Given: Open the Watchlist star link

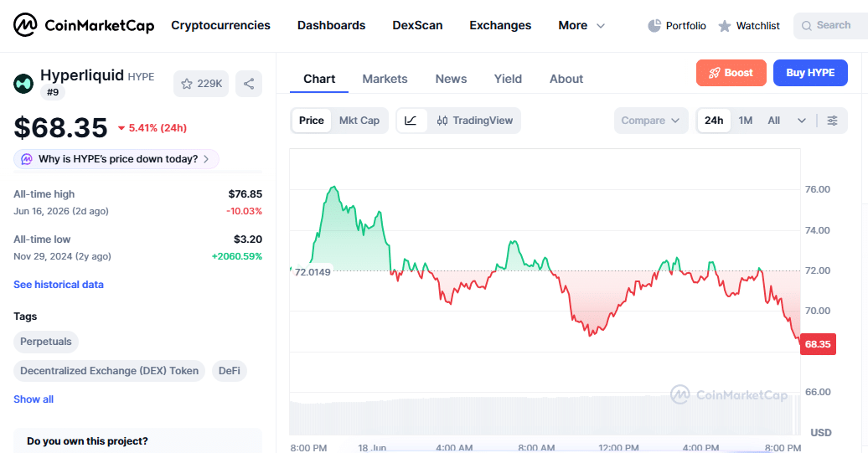Looking at the screenshot, I should point(749,25).
